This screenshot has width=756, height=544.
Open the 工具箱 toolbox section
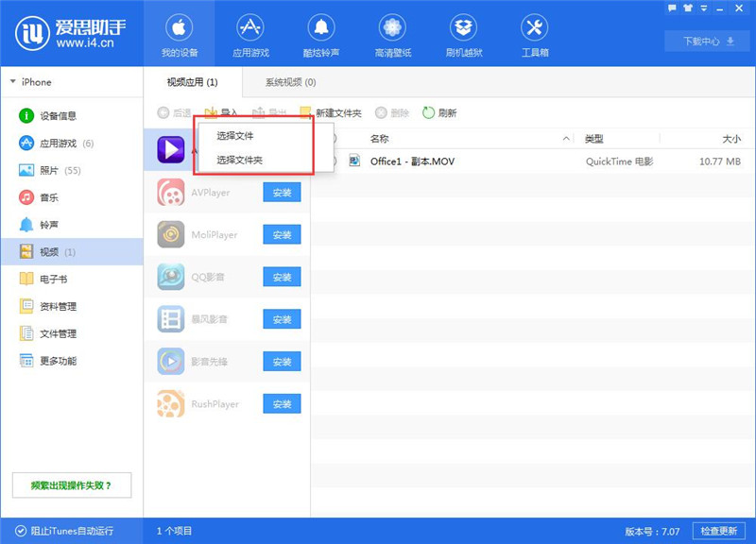point(535,33)
